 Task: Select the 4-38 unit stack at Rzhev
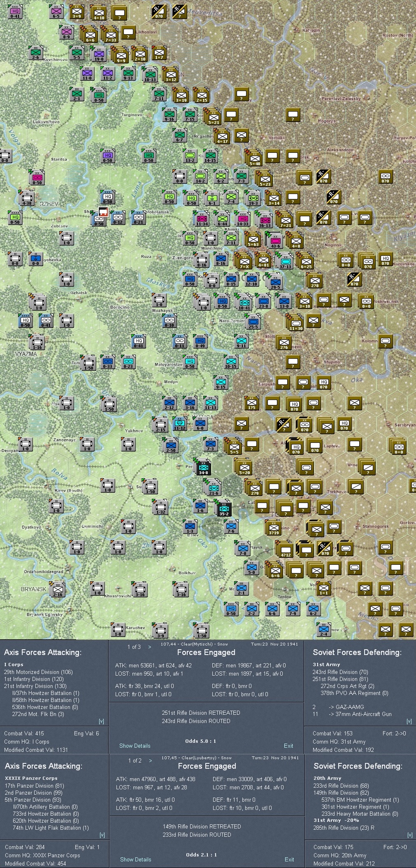26,199
